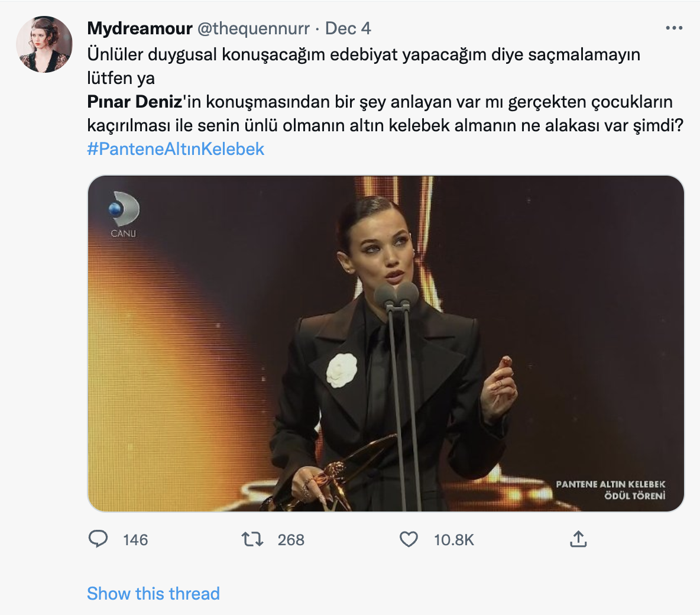
Task: Click the Dec 4 timestamp
Action: click(x=348, y=28)
